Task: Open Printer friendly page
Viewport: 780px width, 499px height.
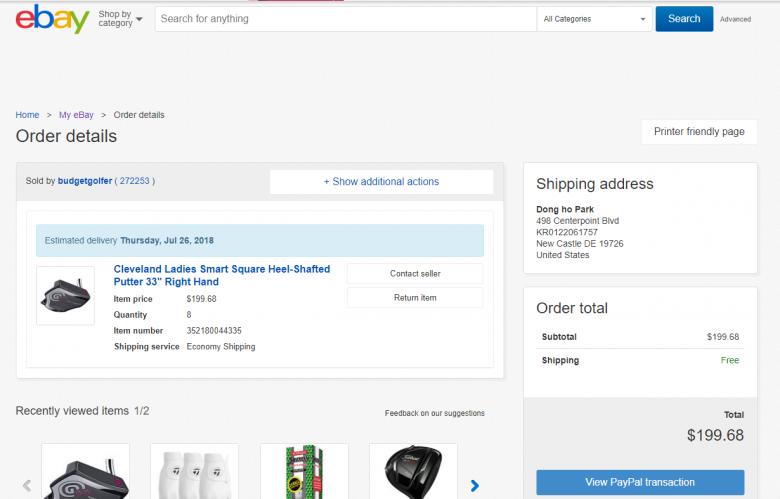Action: 699,132
